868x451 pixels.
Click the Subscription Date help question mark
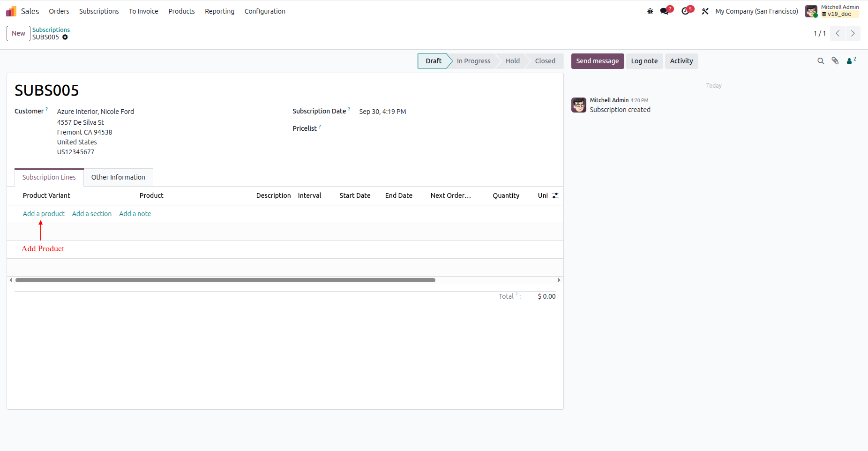click(x=349, y=109)
